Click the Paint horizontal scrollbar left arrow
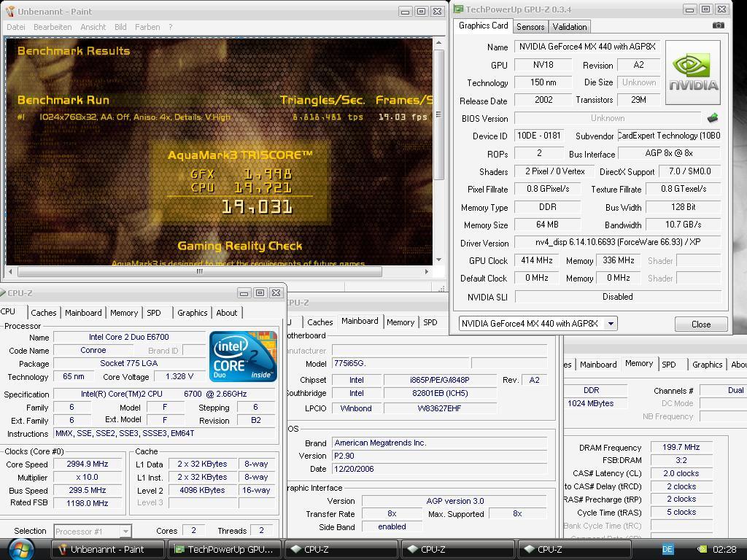 pyautogui.click(x=10, y=271)
